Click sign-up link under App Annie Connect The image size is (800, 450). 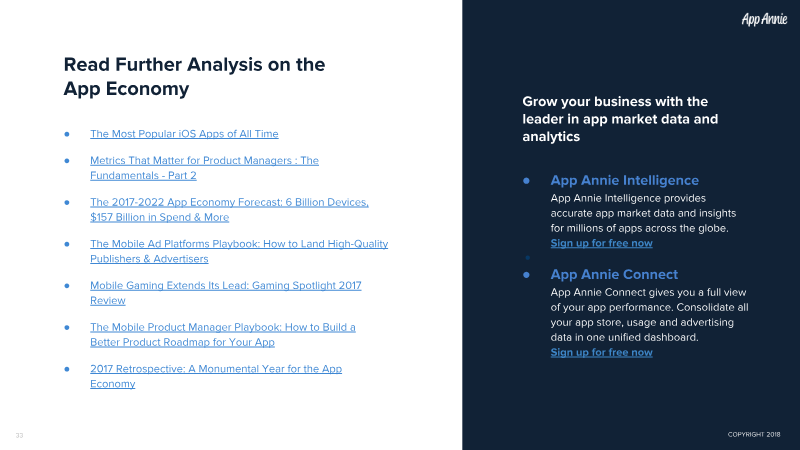point(601,352)
